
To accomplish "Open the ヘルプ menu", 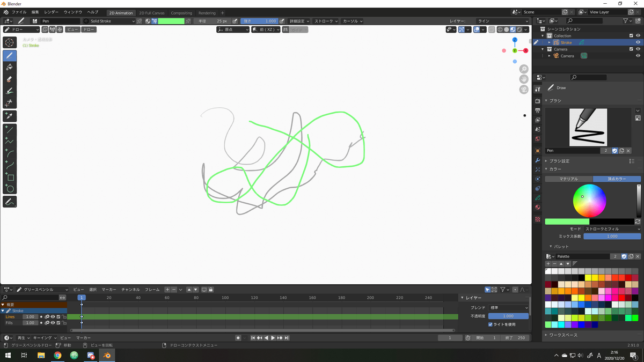I will pyautogui.click(x=92, y=12).
